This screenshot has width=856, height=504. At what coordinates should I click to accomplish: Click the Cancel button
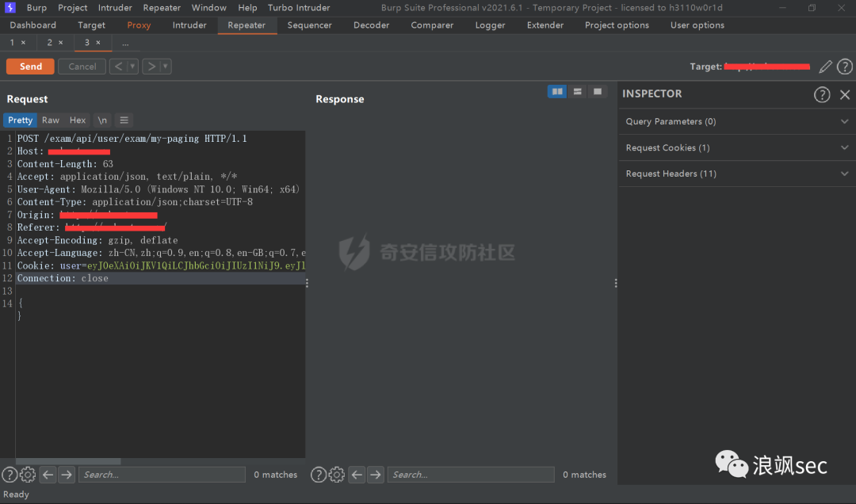(x=82, y=67)
